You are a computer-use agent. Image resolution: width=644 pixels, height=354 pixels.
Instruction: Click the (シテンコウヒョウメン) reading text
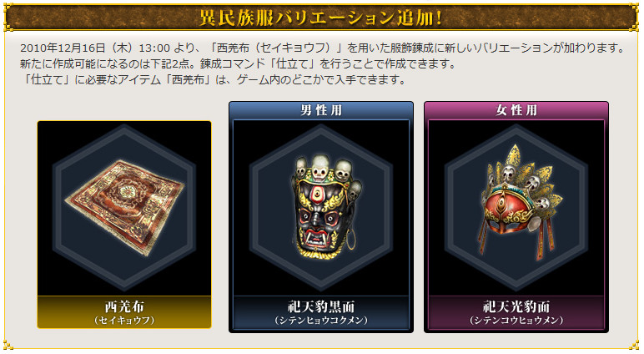[x=516, y=321]
